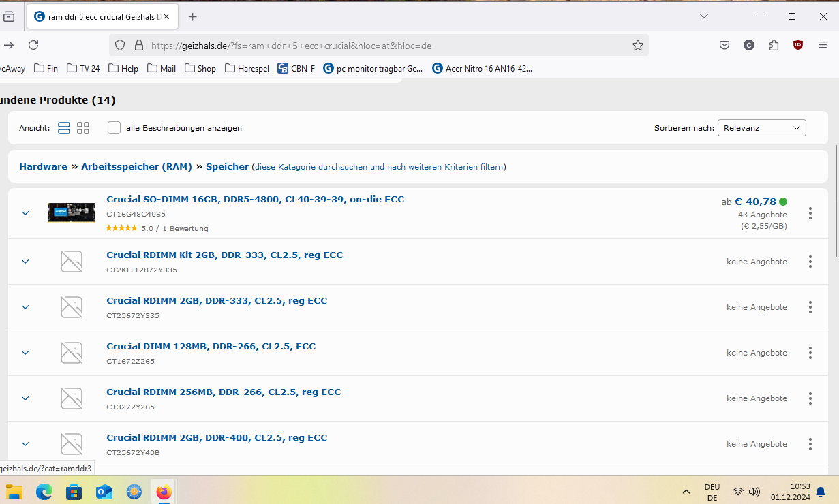Open TV 24 bookmark folder
This screenshot has width=839, height=504.
pyautogui.click(x=83, y=68)
